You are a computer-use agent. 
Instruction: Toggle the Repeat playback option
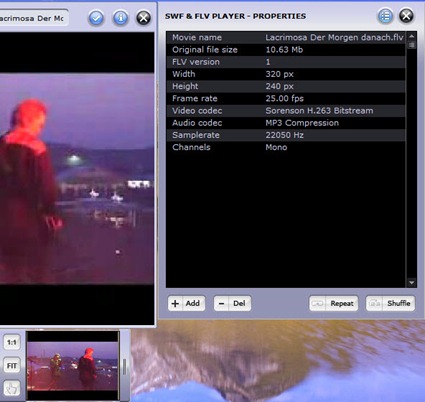pyautogui.click(x=334, y=303)
